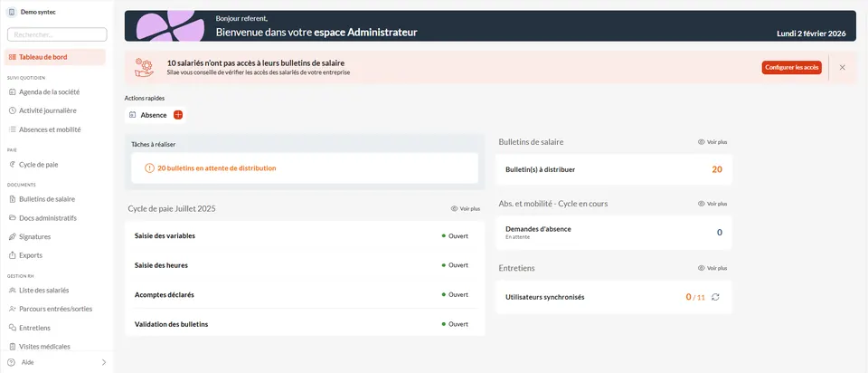Image resolution: width=868 pixels, height=373 pixels.
Task: Click the Rechercher search field
Action: (56, 34)
